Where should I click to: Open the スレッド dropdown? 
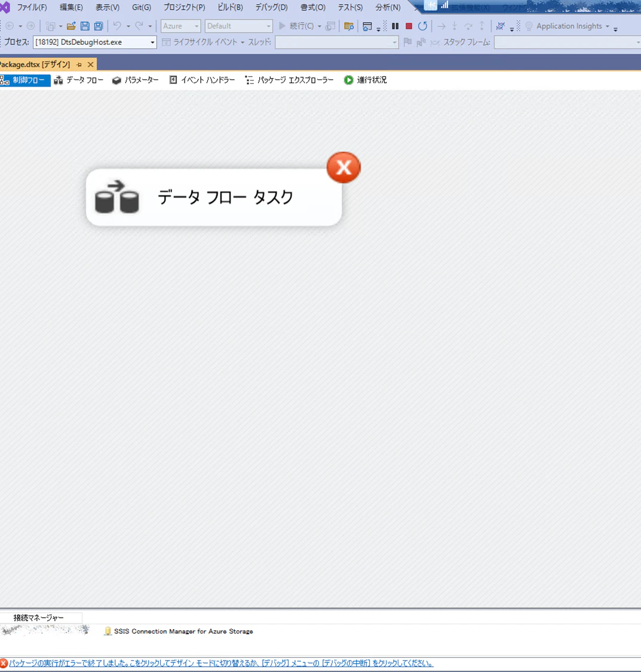(337, 42)
